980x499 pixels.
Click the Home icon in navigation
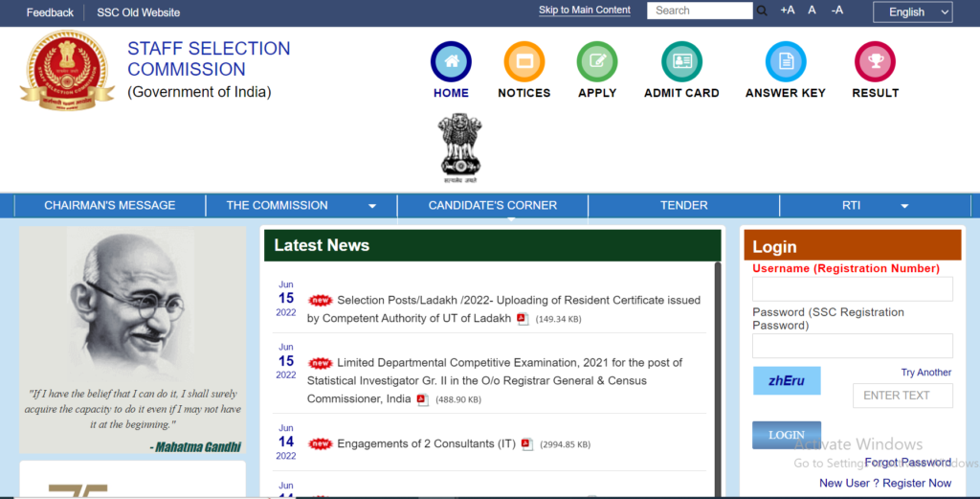coord(451,61)
